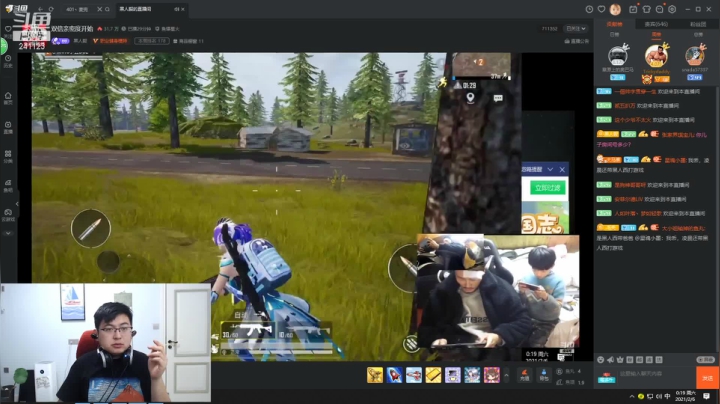The width and height of the screenshot is (720, 404).
Task: Expand the gift bar up-chevron
Action: click(x=506, y=375)
